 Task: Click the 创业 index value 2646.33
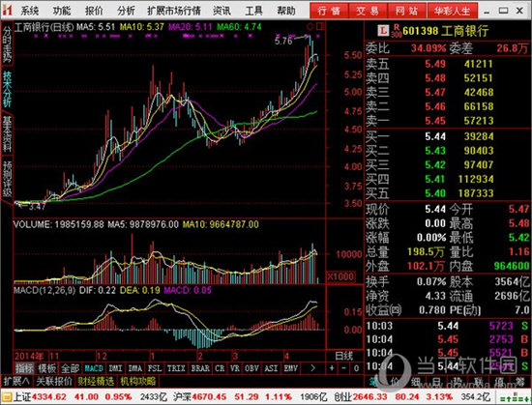pyautogui.click(x=369, y=396)
